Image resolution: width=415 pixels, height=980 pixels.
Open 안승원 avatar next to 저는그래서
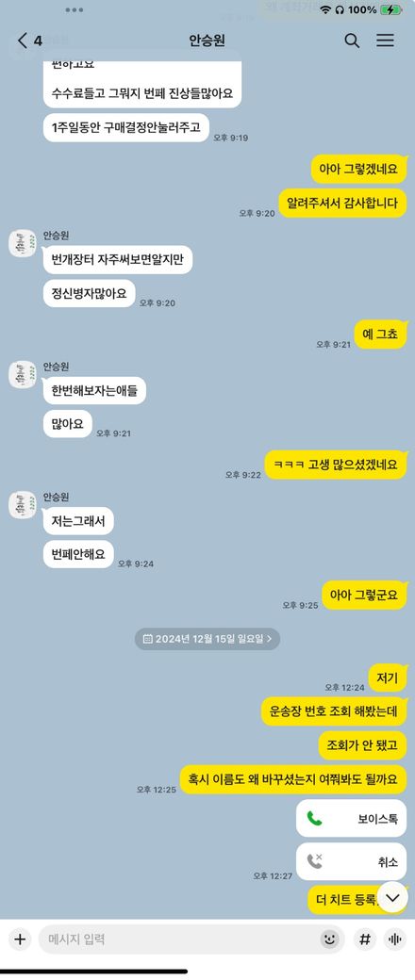point(22,505)
